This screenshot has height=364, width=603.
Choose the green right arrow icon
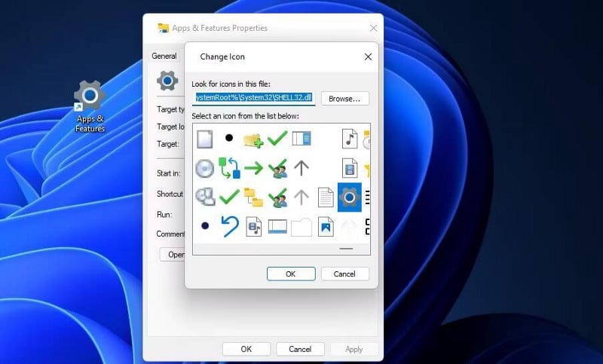coord(253,168)
